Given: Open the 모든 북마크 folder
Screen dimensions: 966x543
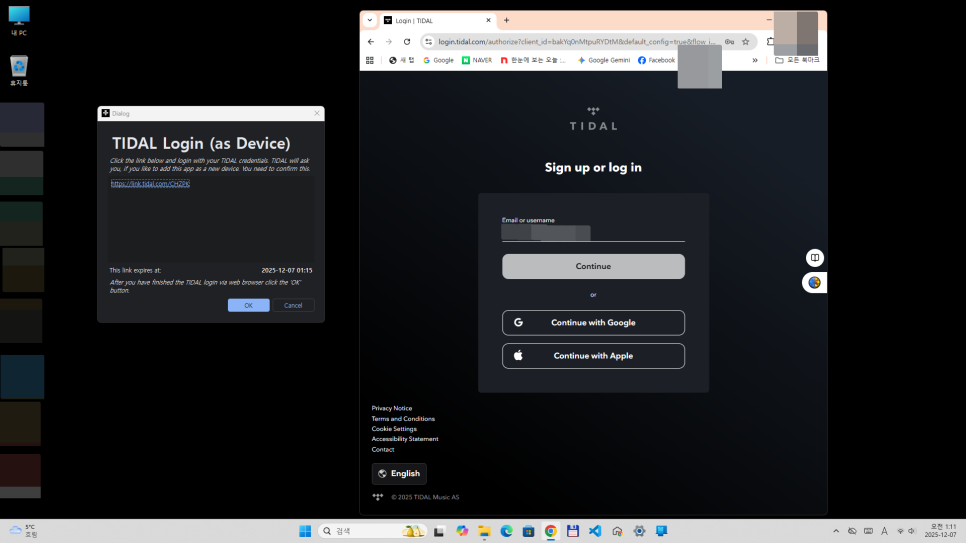Looking at the screenshot, I should point(797,60).
